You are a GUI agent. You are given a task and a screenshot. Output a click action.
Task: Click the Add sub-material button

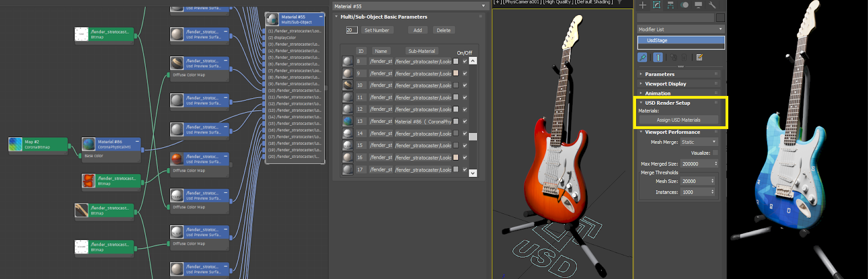coord(417,30)
